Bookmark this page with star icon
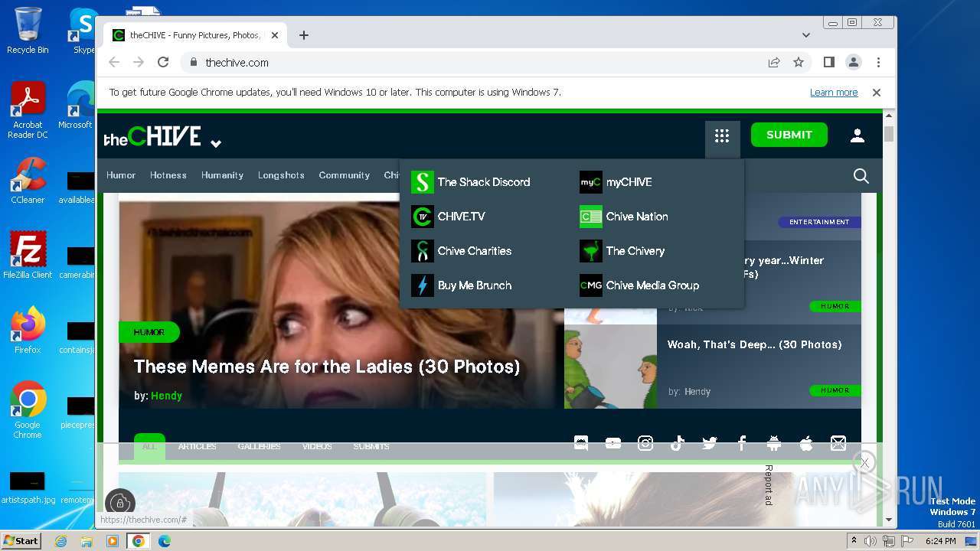 pos(799,62)
